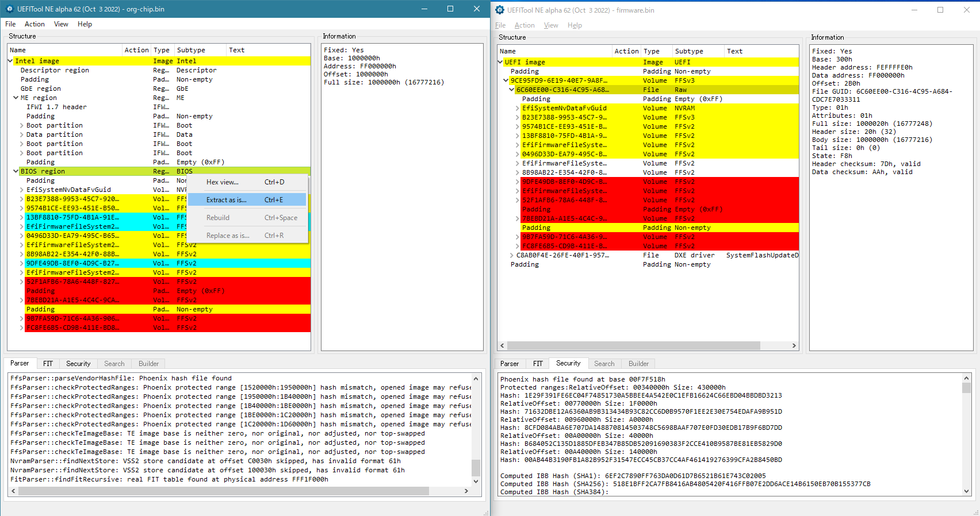Click scroll-right arrow of firmware.bin structure scrollbar
Image resolution: width=980 pixels, height=516 pixels.
pos(794,346)
